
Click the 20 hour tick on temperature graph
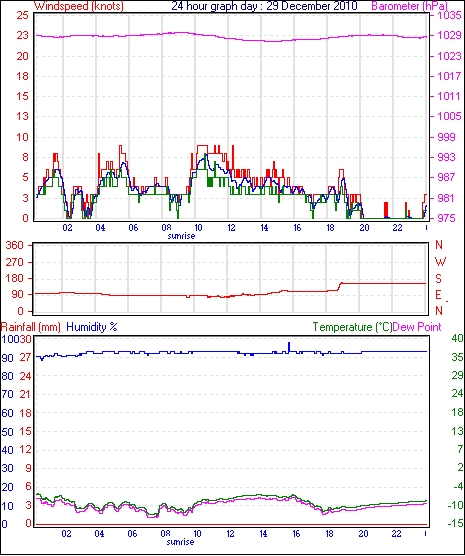coord(363,534)
